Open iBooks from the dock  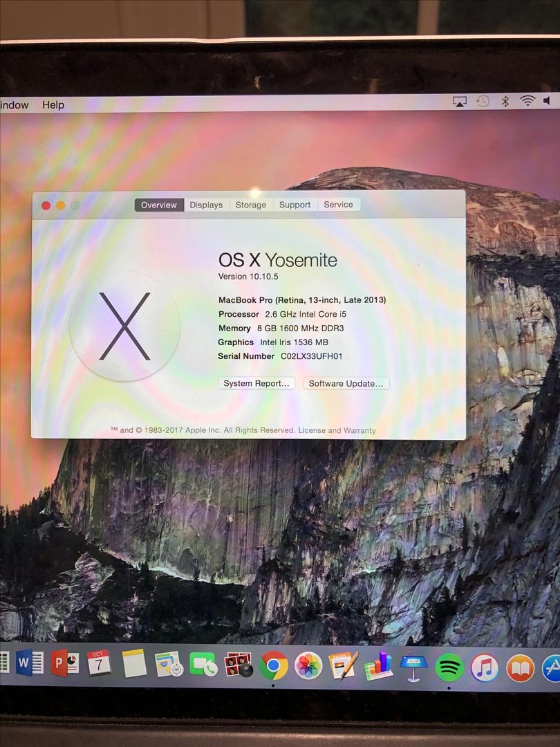click(x=520, y=668)
